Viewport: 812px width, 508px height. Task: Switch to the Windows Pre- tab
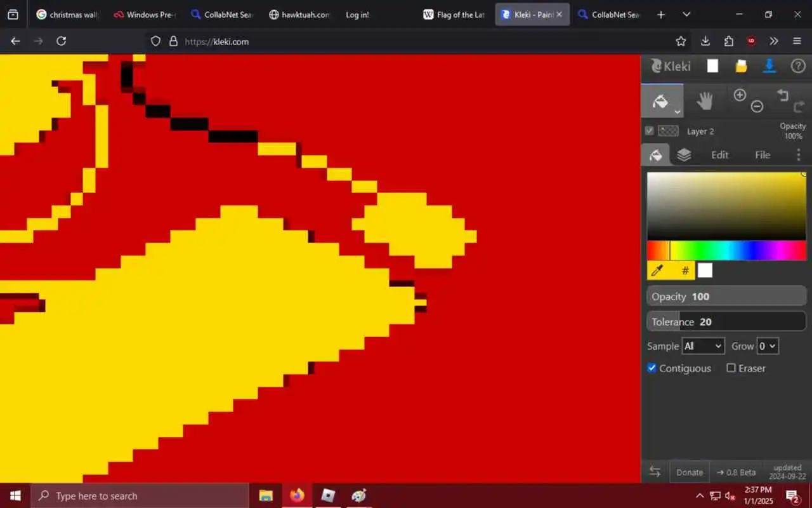(x=145, y=15)
